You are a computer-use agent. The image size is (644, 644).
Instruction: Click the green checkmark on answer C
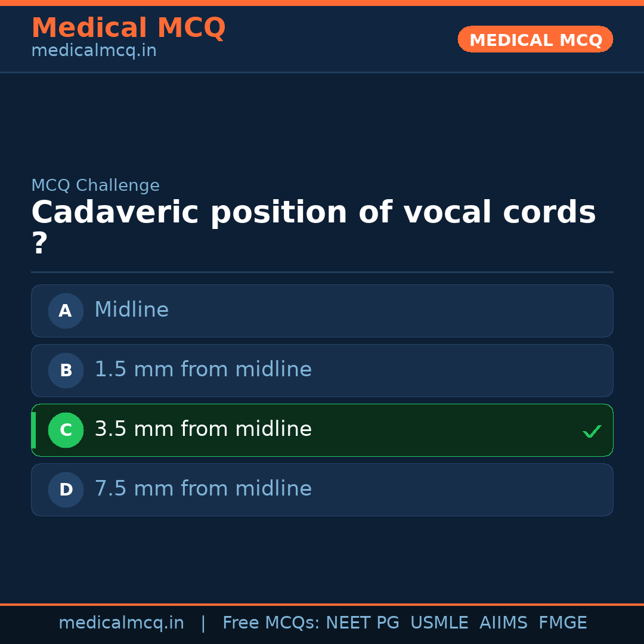592,431
